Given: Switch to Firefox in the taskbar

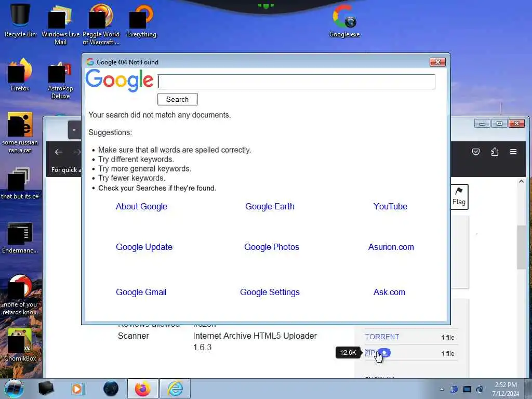Looking at the screenshot, I should point(143,389).
